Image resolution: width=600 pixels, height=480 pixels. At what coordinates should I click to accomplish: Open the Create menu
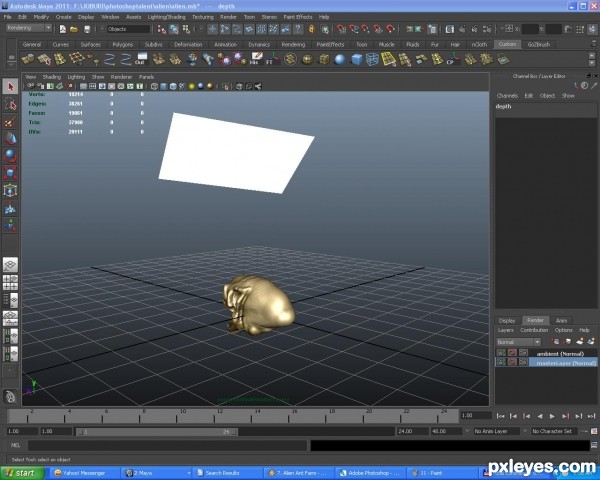(64, 17)
